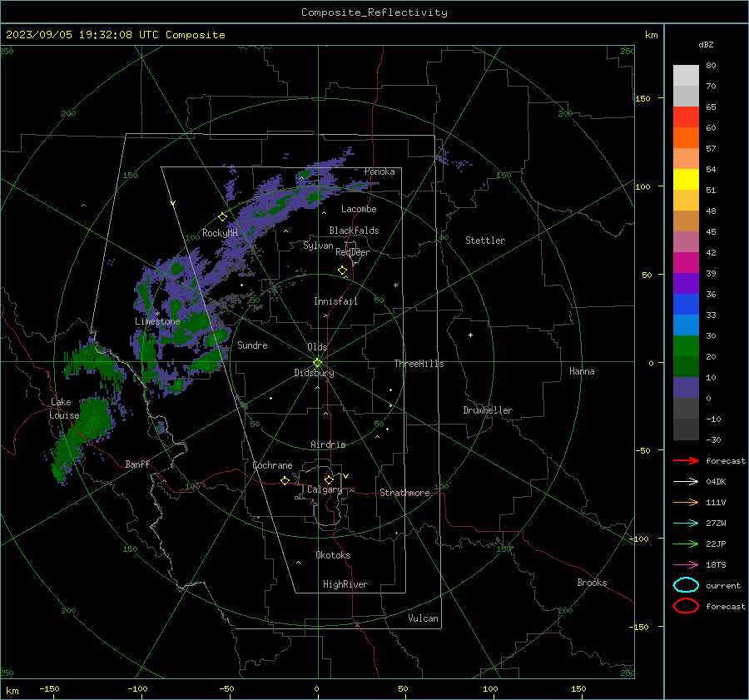Click the Lacombe label
The width and height of the screenshot is (749, 700).
coord(359,209)
